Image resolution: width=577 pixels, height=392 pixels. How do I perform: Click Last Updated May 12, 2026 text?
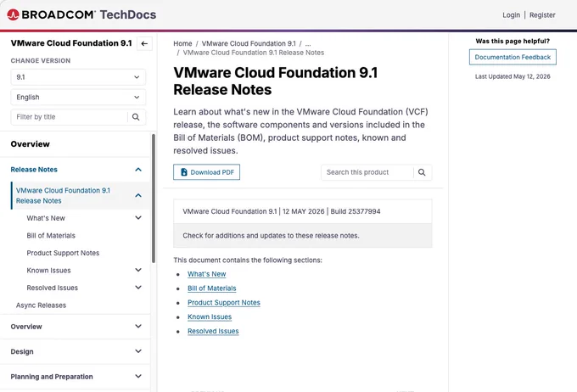point(513,76)
